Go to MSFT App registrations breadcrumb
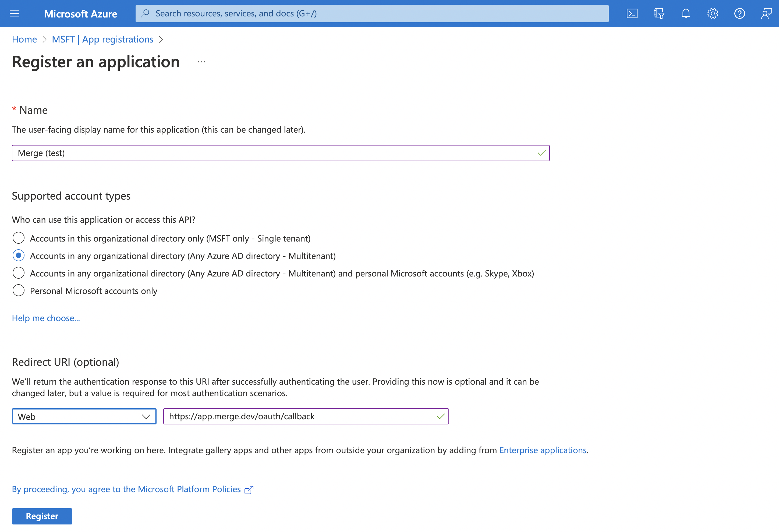The image size is (779, 532). click(102, 39)
